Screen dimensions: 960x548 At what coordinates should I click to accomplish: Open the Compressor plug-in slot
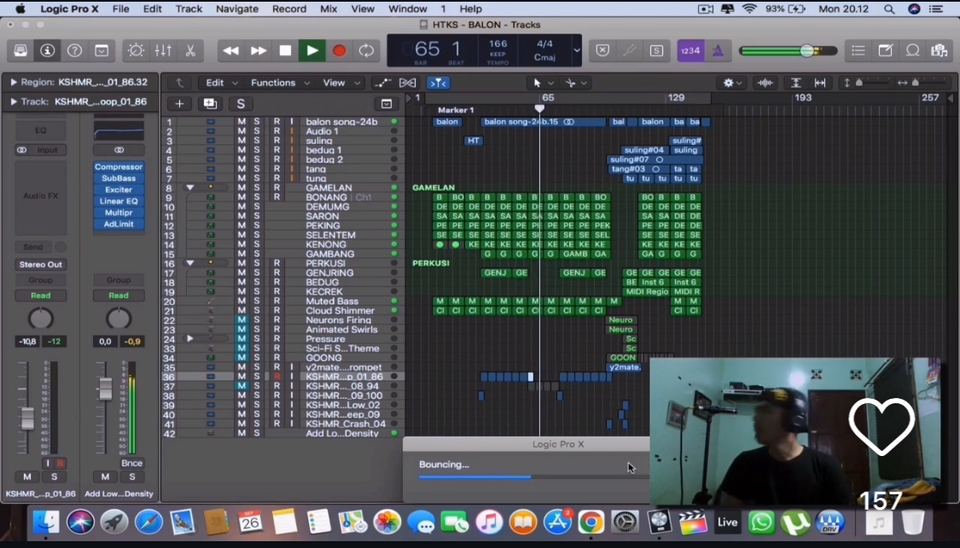pos(118,167)
